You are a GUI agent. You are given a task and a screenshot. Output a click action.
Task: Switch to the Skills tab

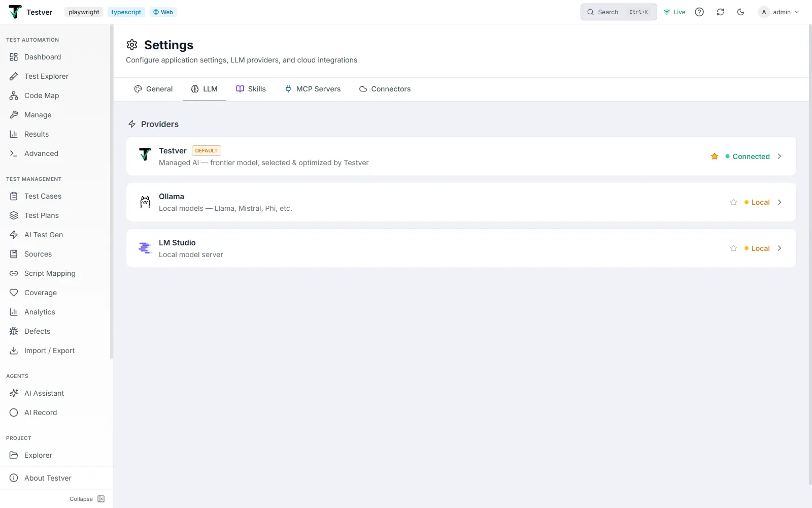pyautogui.click(x=251, y=89)
